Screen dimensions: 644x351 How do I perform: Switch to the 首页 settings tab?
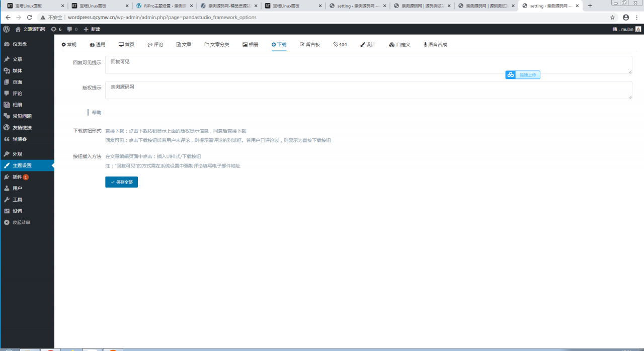pos(126,45)
